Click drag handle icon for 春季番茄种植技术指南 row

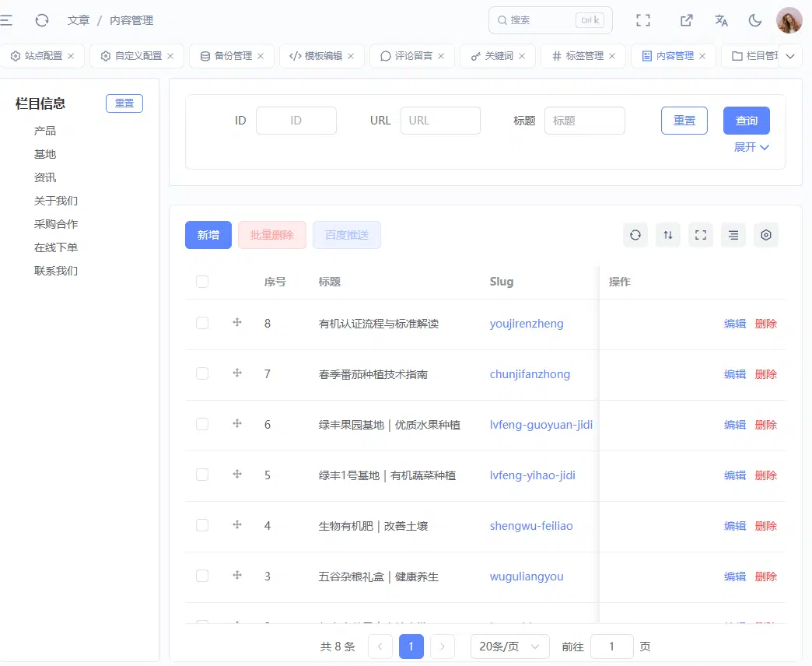(x=237, y=373)
